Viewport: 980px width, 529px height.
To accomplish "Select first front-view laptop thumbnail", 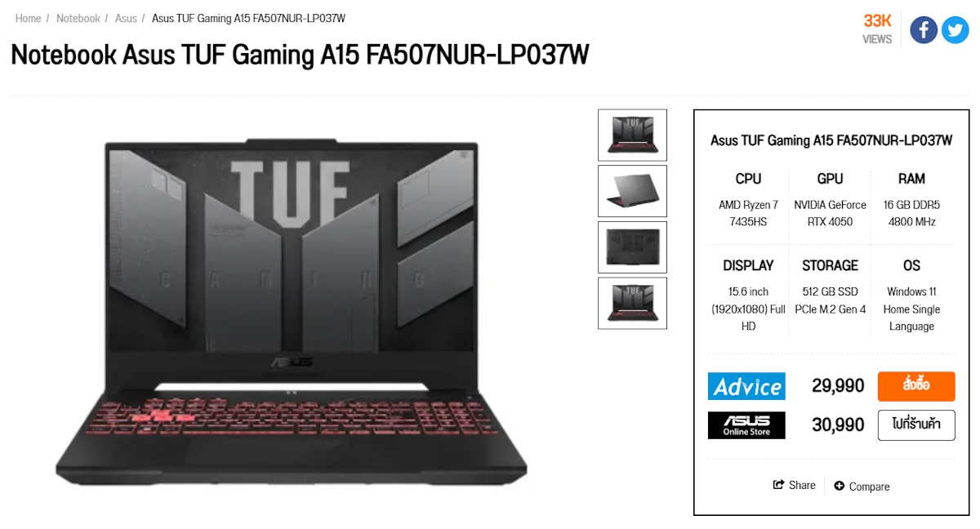I will point(632,136).
